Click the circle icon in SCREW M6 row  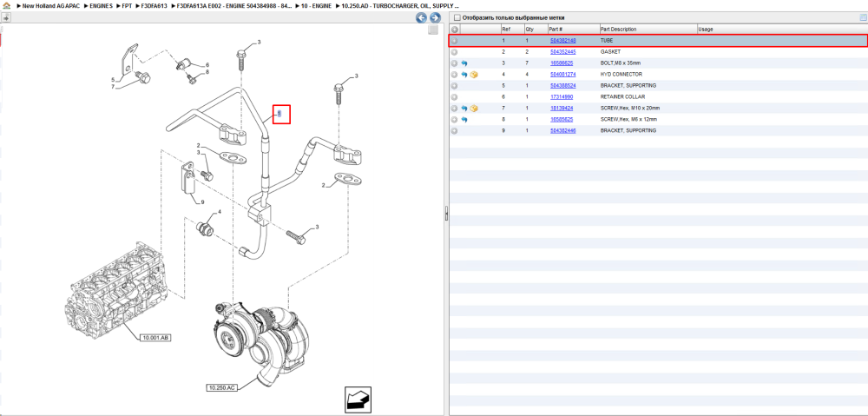pos(455,119)
